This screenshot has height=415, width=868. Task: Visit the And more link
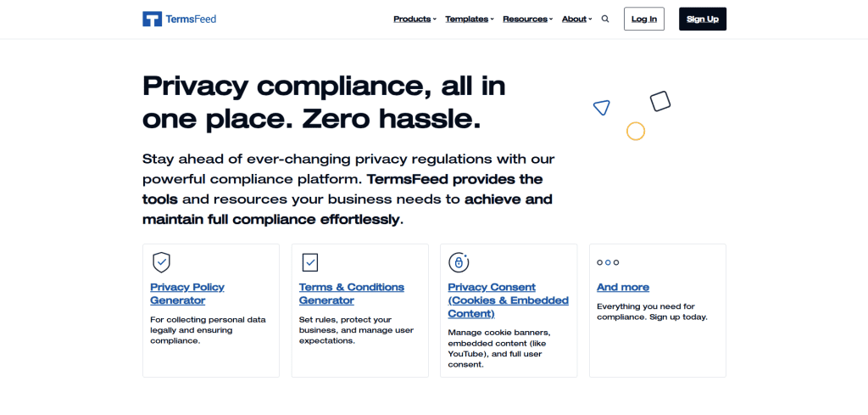[623, 287]
